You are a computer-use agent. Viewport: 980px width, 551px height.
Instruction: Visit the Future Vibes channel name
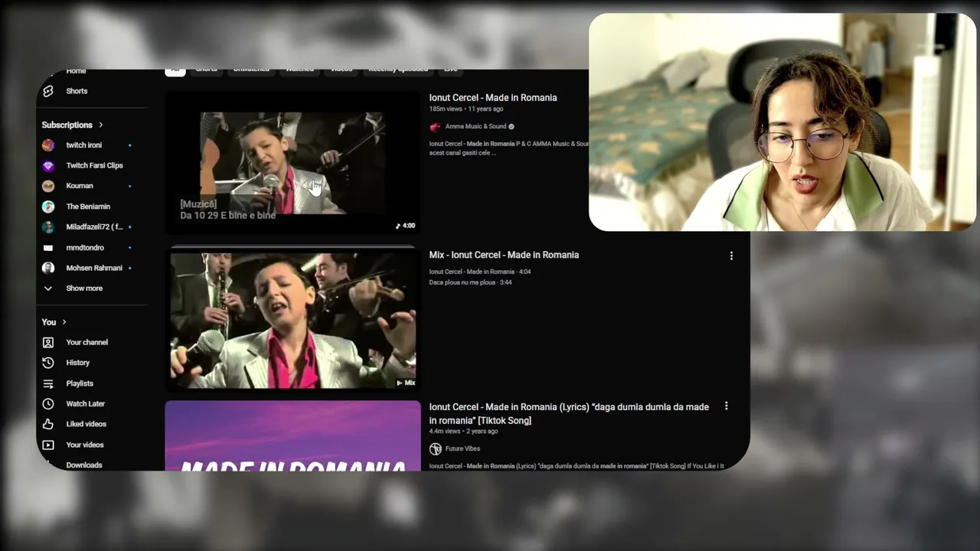(x=462, y=448)
